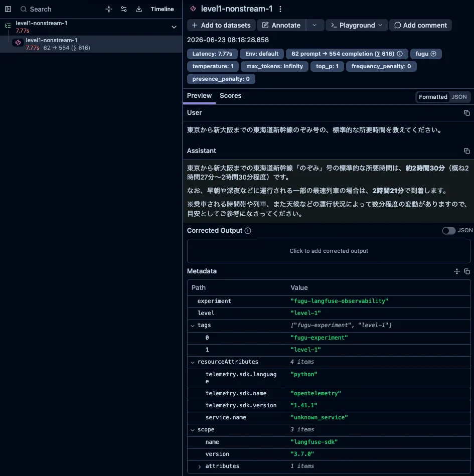The width and height of the screenshot is (474, 476).
Task: Click the max_tokens: Infinity badge
Action: [x=274, y=66]
